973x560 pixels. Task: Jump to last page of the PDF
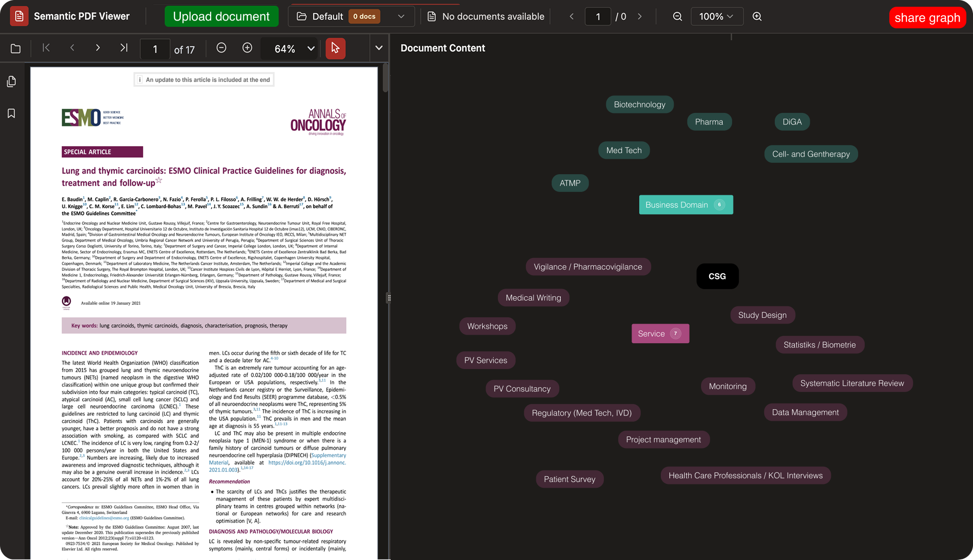[x=124, y=48]
